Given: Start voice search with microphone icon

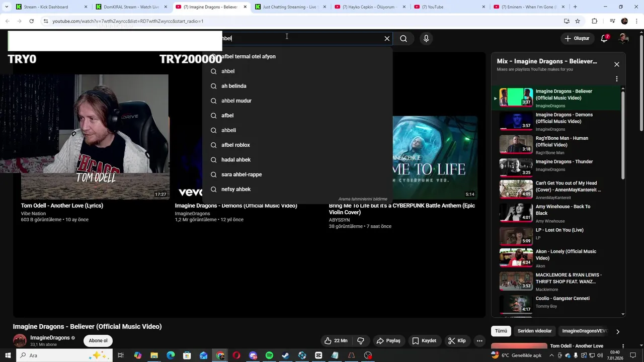Looking at the screenshot, I should [x=426, y=38].
